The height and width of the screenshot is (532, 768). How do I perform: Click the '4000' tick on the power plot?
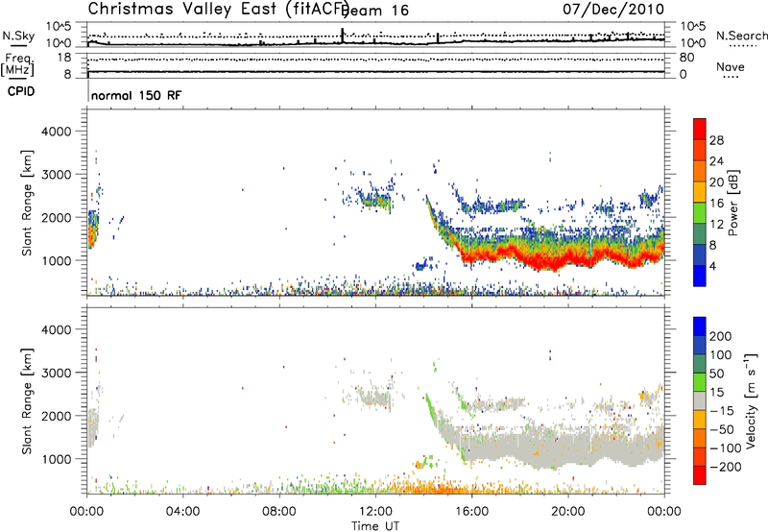pyautogui.click(x=56, y=132)
